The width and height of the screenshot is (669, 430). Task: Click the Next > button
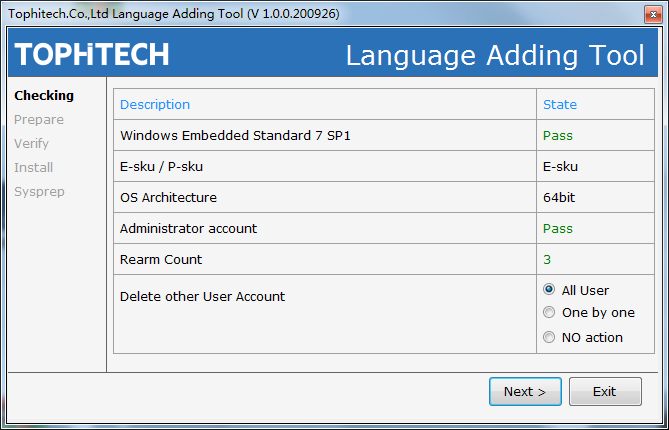(x=525, y=391)
